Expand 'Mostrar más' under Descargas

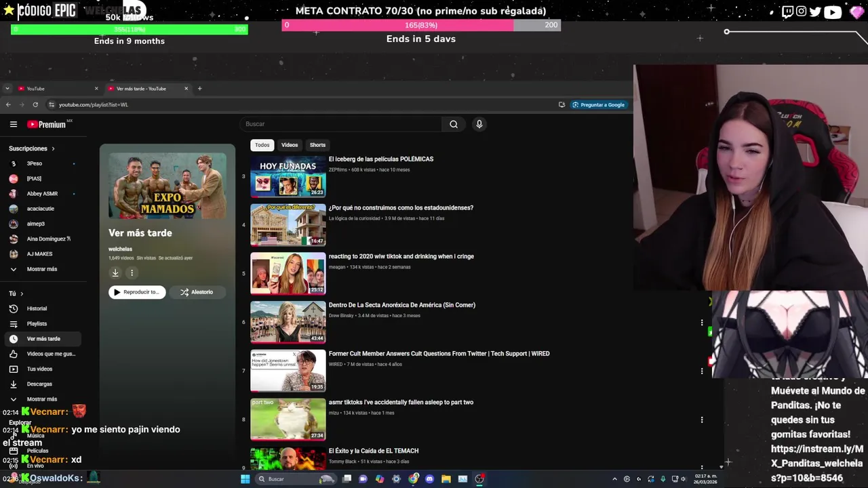[x=42, y=399]
